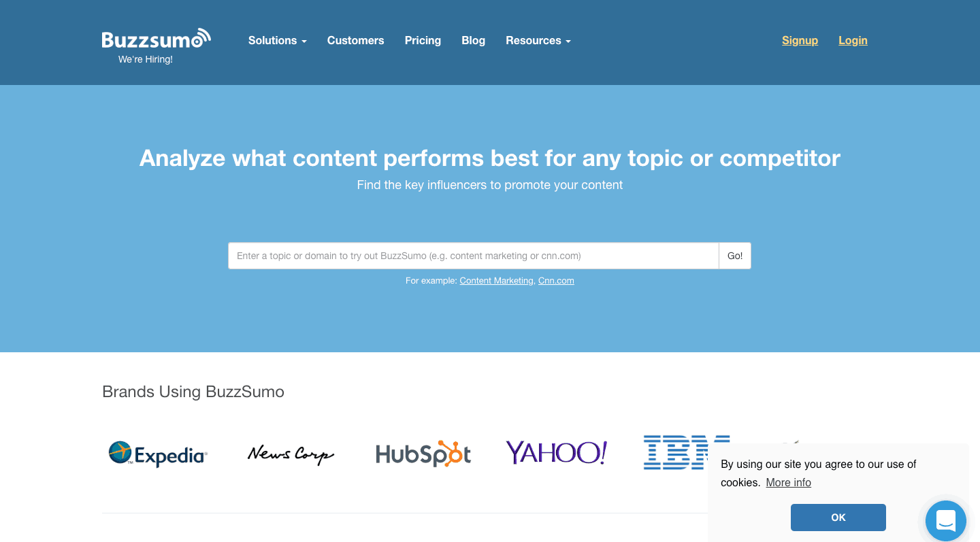Click the Go! search button
The height and width of the screenshot is (542, 980).
click(x=735, y=256)
